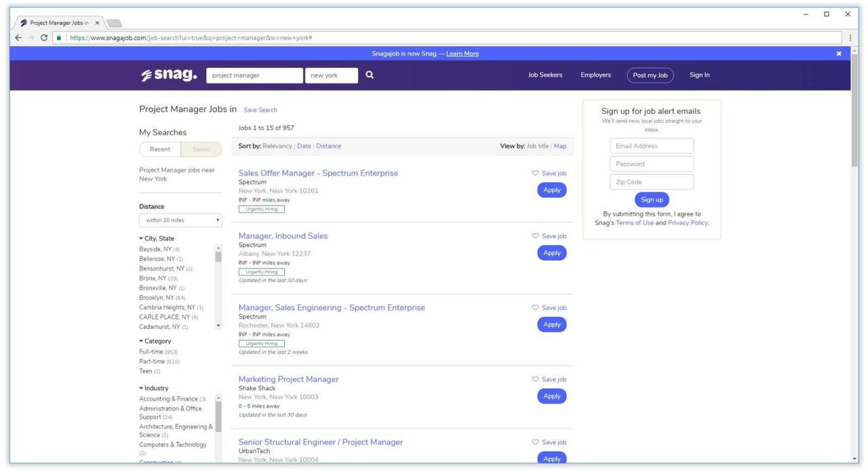
Task: Open Manager, Sales Engineering - Spectrum Enterprise listing
Action: [332, 308]
